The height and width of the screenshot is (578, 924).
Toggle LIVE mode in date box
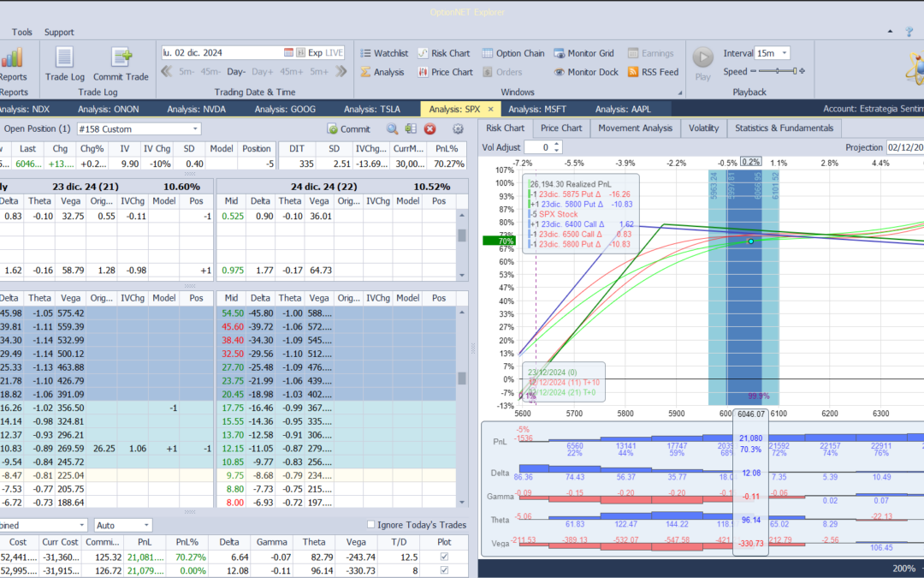[335, 52]
